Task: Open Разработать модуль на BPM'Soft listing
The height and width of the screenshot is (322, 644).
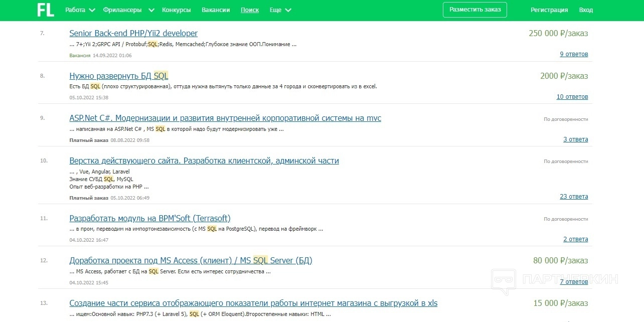Action: click(150, 219)
